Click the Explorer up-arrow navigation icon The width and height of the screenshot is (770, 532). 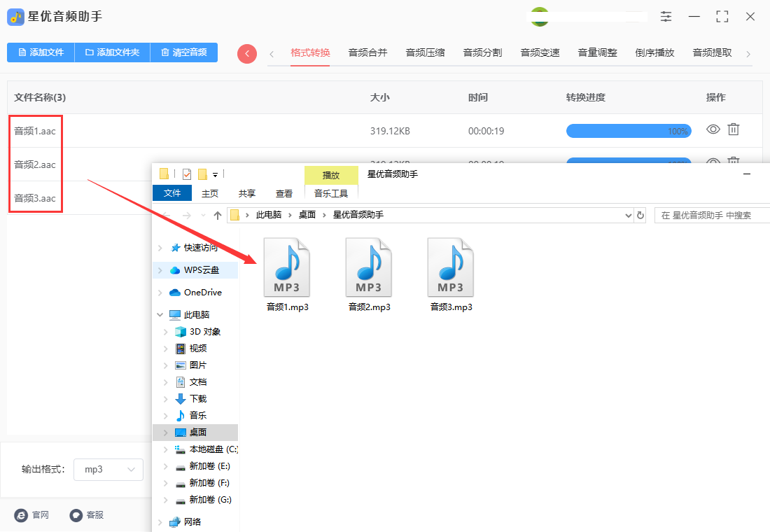coord(218,215)
